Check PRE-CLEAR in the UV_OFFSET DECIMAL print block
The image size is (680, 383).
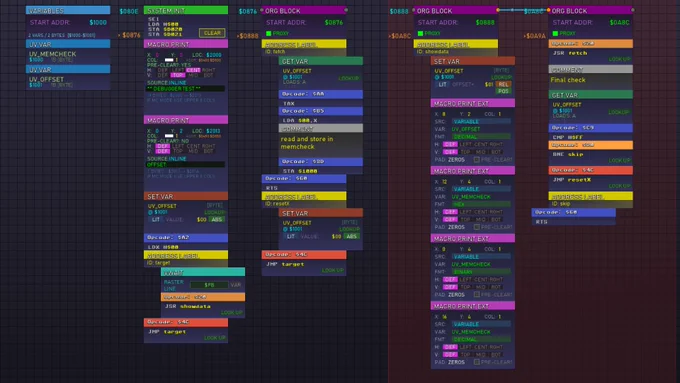pos(477,160)
